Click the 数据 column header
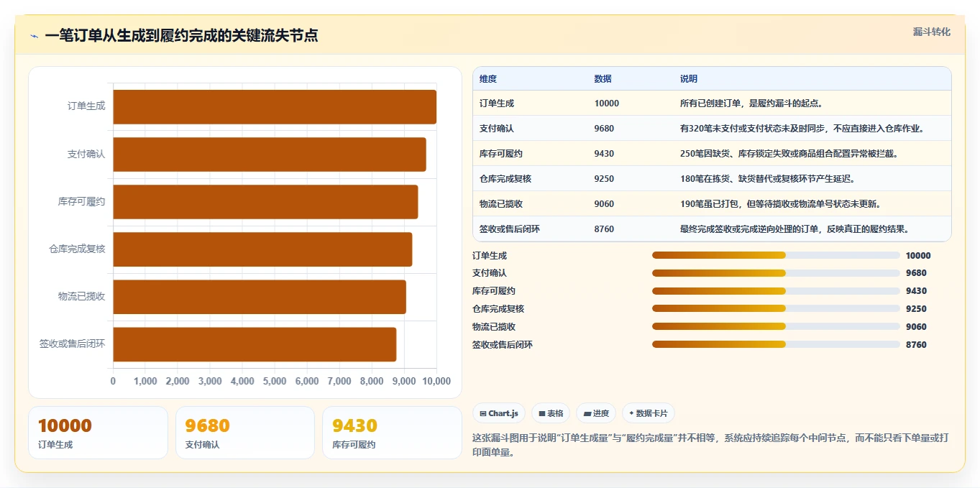Viewport: 980px width, 488px height. click(603, 78)
